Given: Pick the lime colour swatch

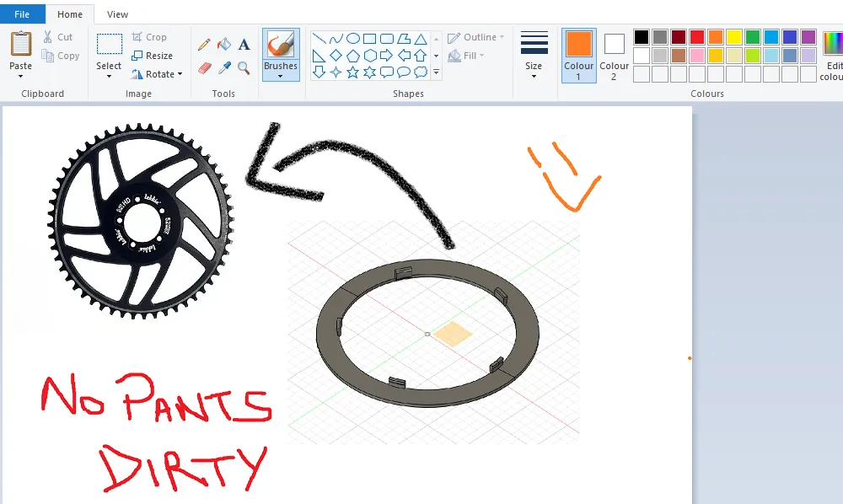Looking at the screenshot, I should (753, 56).
